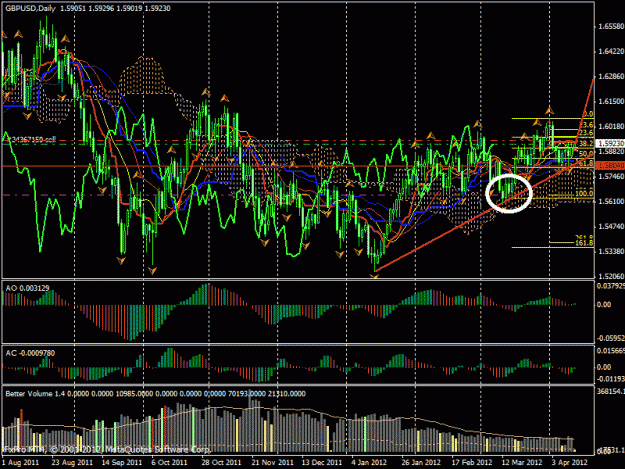
Task: Click the 23 Aug 2011 date label
Action: point(72,463)
